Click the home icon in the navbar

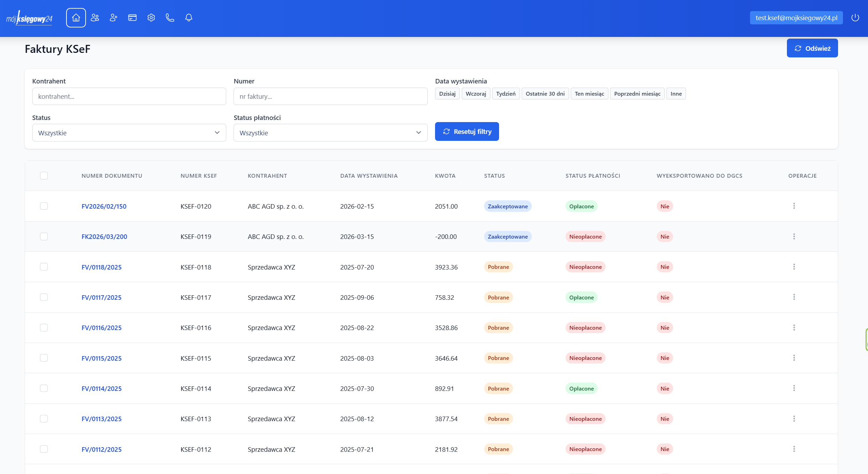[x=76, y=18]
